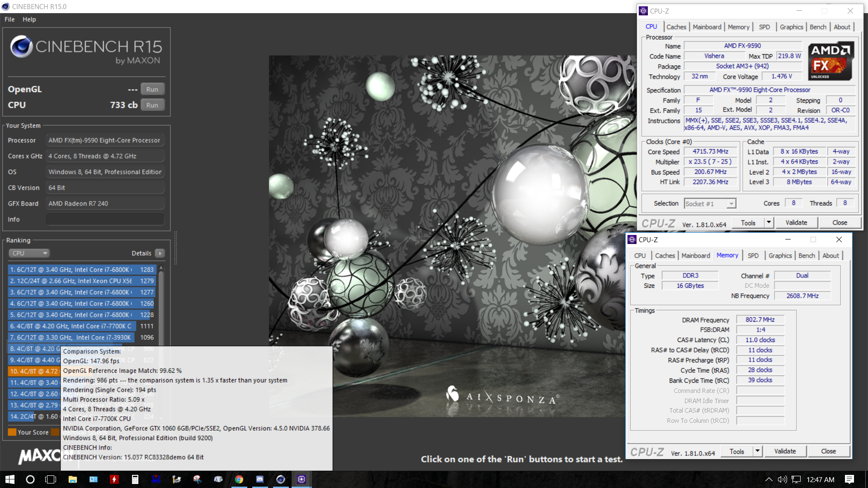The image size is (868, 488).
Task: Switch to SPD tab in top CPU-Z
Action: [x=764, y=27]
